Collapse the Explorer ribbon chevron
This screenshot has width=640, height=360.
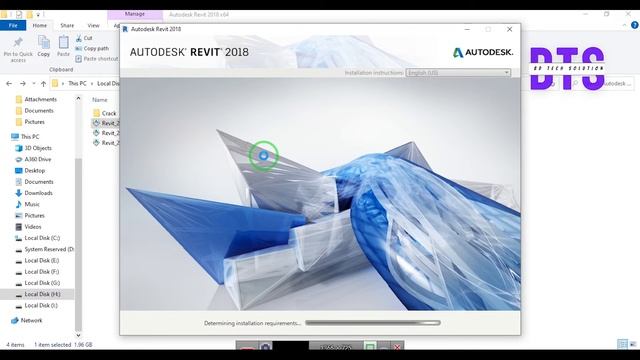(624, 25)
